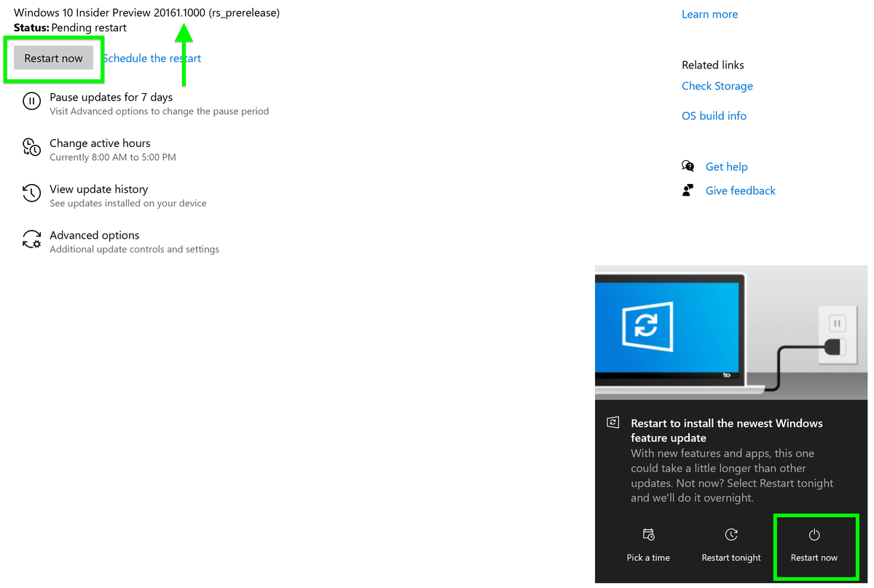Click the Get help link
The image size is (874, 588).
click(x=726, y=166)
